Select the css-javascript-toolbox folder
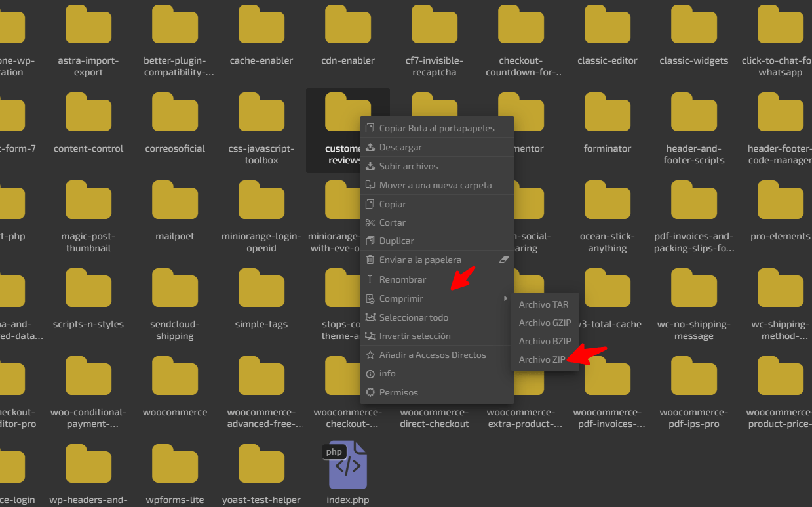This screenshot has height=507, width=812. click(x=261, y=129)
